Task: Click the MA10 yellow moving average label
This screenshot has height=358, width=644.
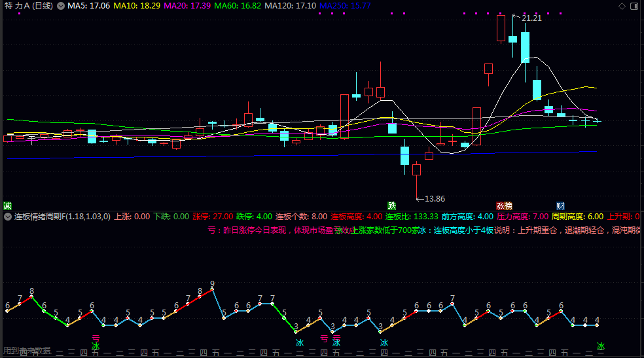Action: pyautogui.click(x=136, y=6)
